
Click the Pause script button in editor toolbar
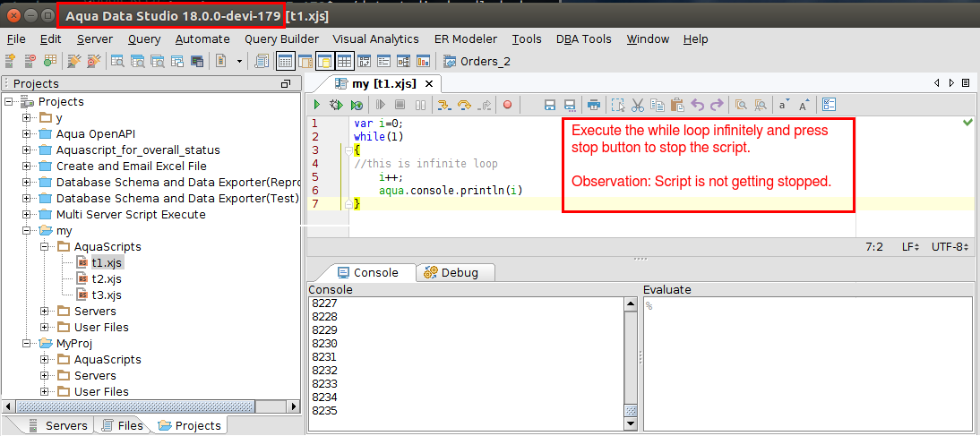pyautogui.click(x=421, y=105)
